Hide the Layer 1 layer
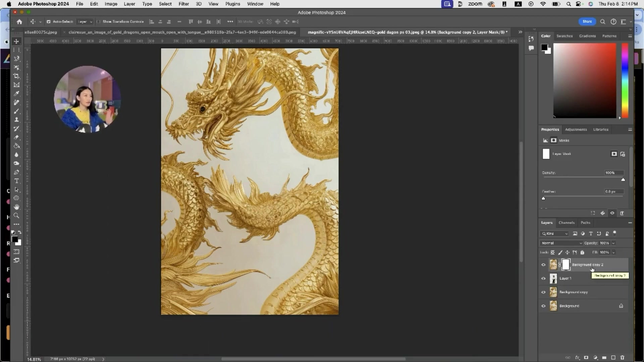 click(543, 278)
